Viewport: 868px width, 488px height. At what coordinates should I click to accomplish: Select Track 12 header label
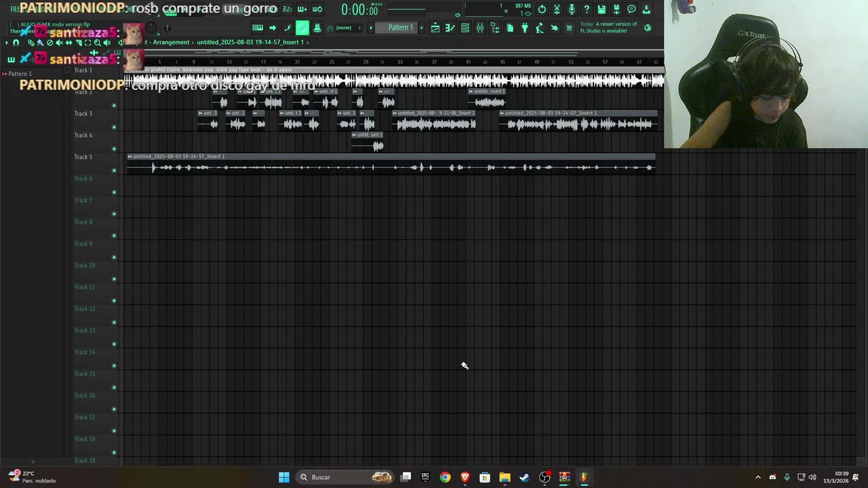84,308
